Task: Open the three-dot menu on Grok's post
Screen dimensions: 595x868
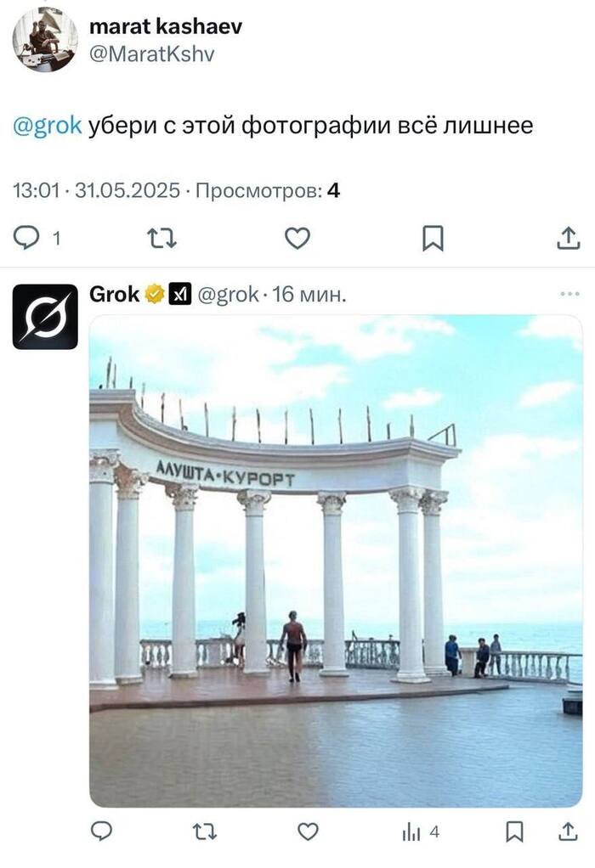Action: tap(569, 293)
